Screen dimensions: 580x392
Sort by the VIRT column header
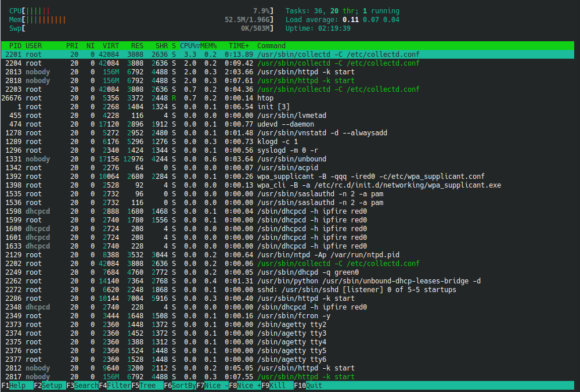pos(110,45)
